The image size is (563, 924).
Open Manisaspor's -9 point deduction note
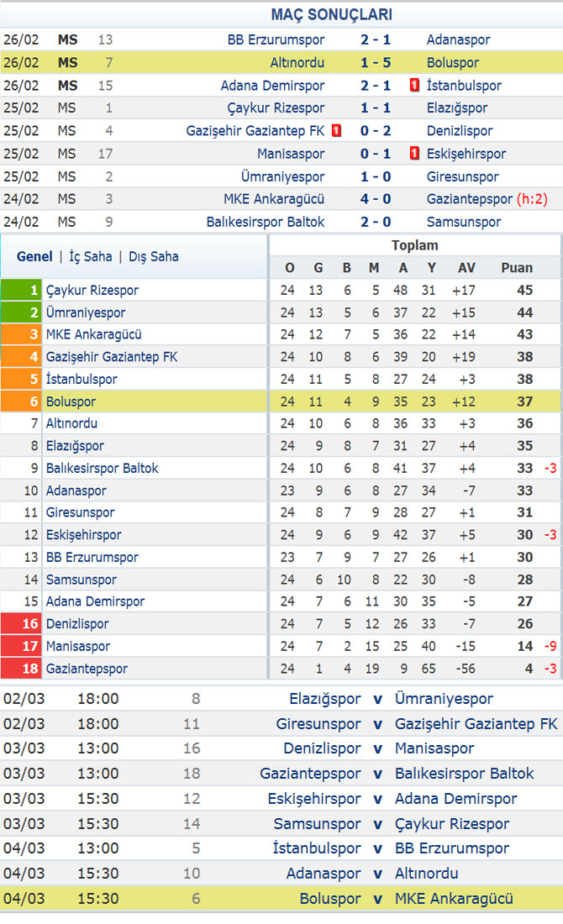pos(550,647)
